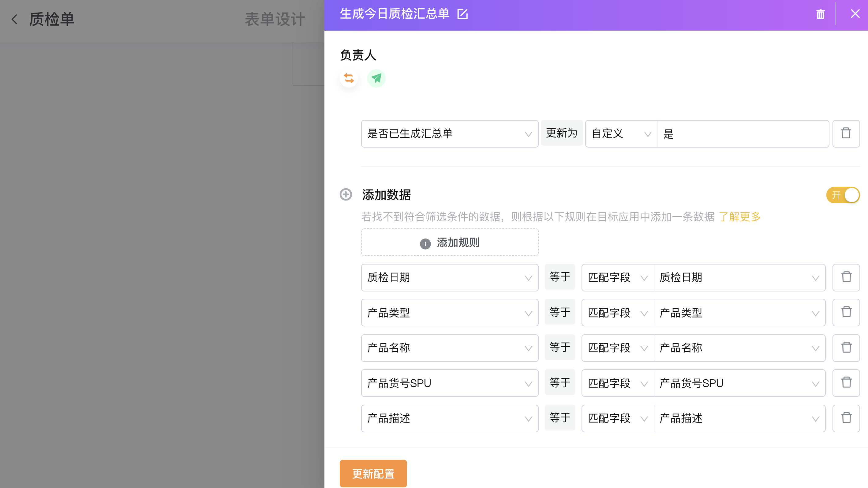
Task: Click the 等于 operator in 产品名称 row
Action: pos(560,347)
